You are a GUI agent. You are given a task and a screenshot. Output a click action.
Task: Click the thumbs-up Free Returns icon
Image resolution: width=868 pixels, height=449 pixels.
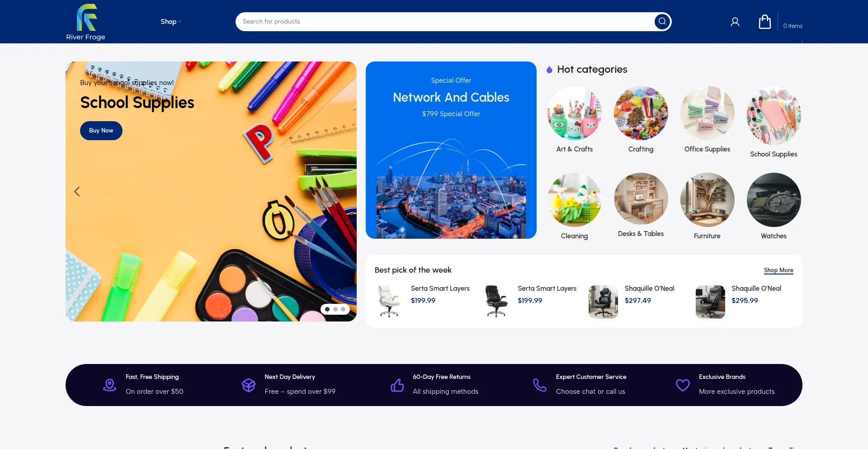click(397, 385)
